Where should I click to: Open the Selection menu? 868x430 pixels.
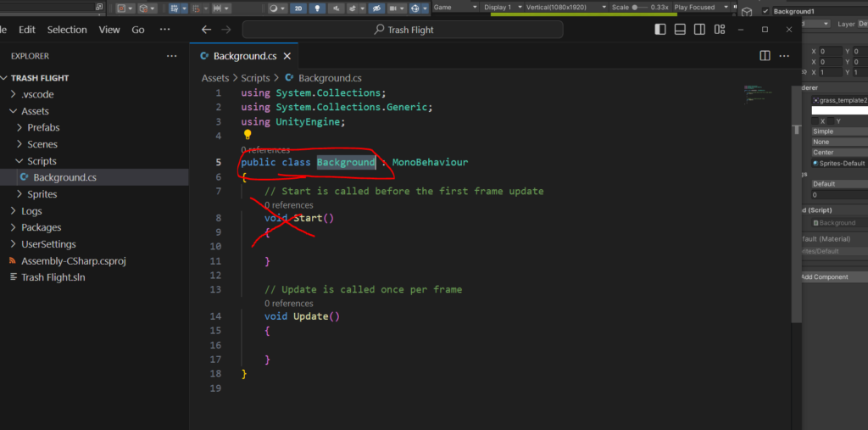67,30
